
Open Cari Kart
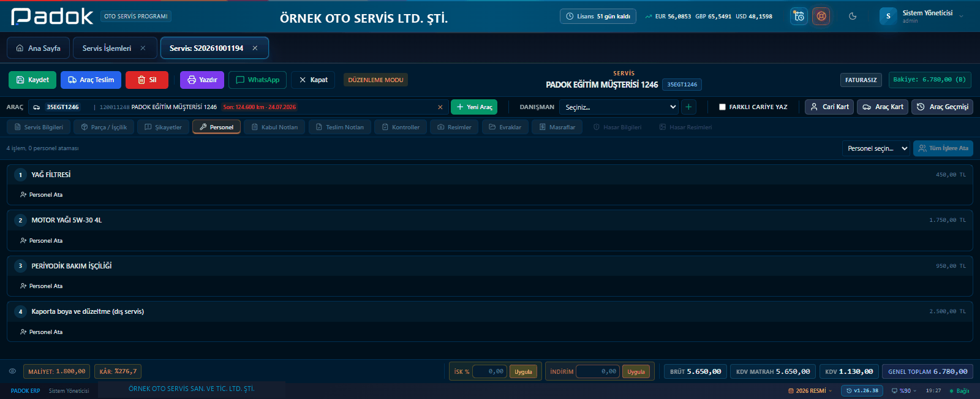[830, 107]
